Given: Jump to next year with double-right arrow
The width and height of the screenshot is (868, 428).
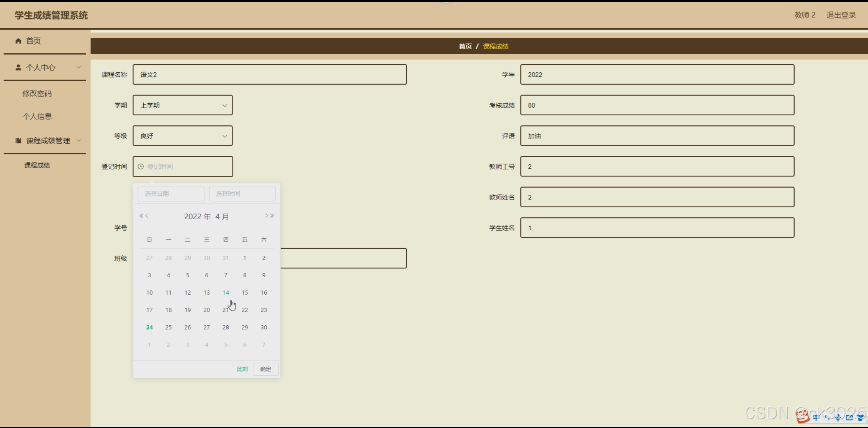Looking at the screenshot, I should (x=272, y=216).
